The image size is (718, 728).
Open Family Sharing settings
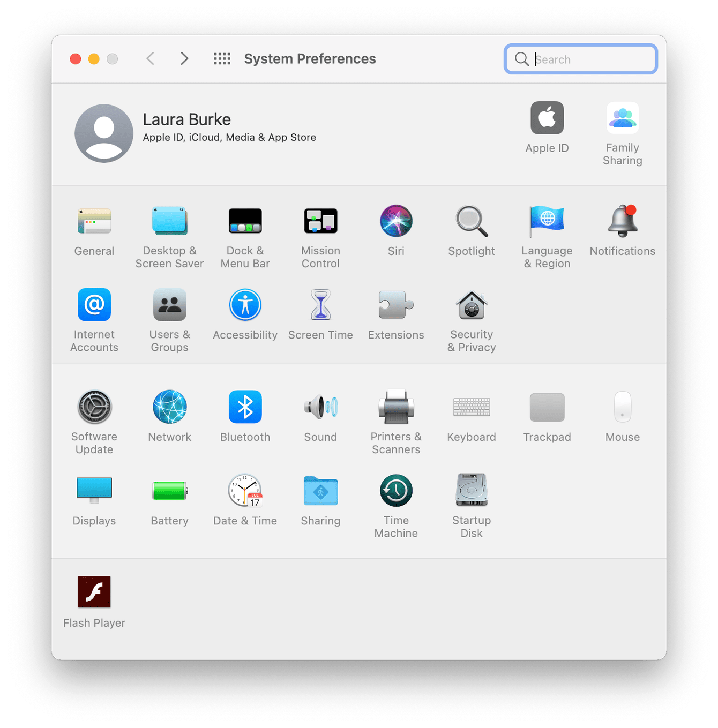pos(622,118)
